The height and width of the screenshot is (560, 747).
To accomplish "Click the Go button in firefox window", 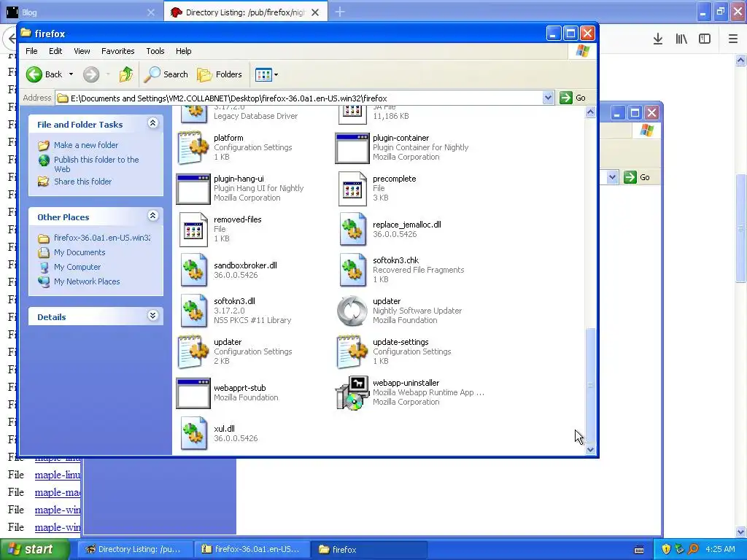I will click(573, 98).
